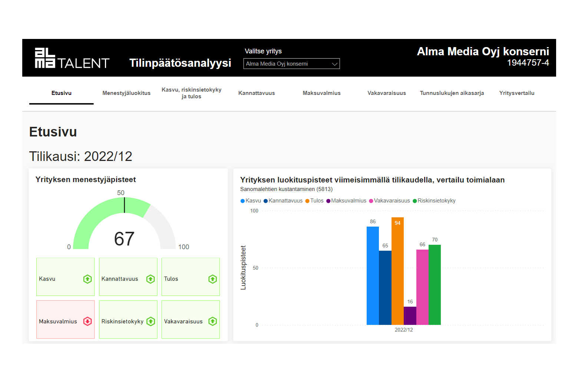Image resolution: width=588 pixels, height=392 pixels.
Task: Click the Tilikausi: 2022/12 text
Action: [x=80, y=156]
